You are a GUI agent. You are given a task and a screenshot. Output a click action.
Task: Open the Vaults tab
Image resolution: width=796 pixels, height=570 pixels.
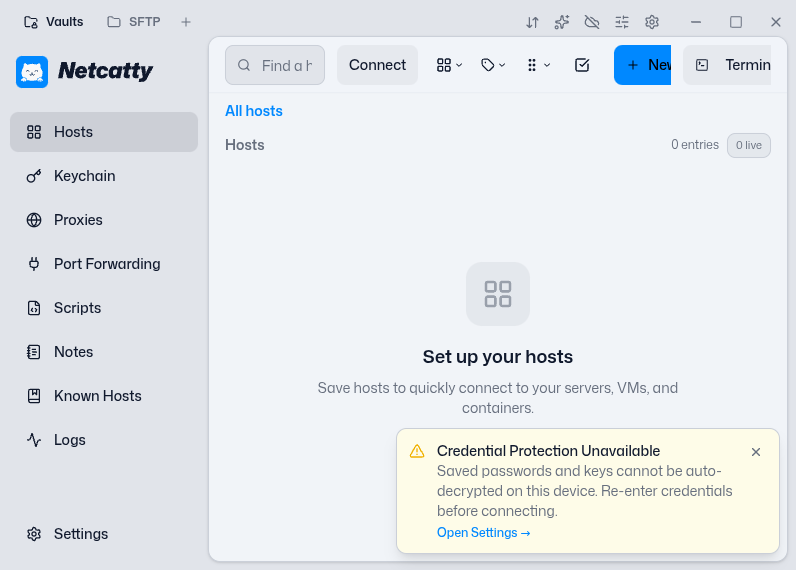[x=53, y=22]
